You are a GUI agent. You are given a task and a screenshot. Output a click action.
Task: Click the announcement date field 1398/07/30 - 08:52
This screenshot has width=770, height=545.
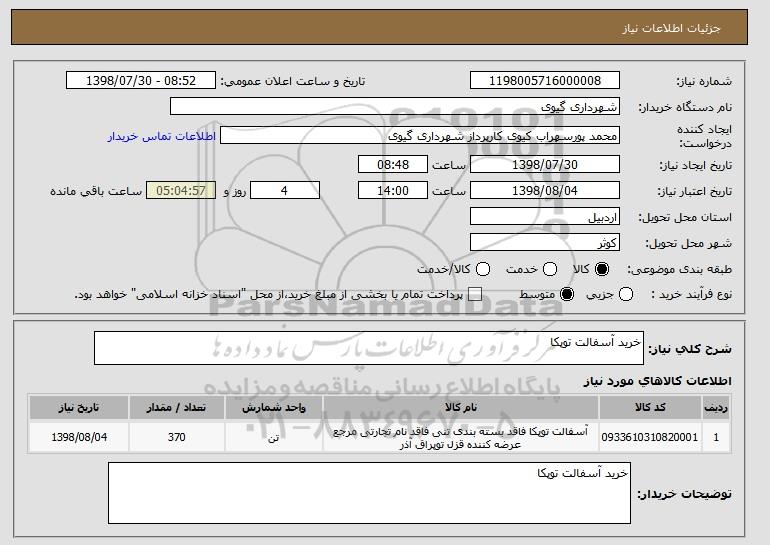pos(141,81)
